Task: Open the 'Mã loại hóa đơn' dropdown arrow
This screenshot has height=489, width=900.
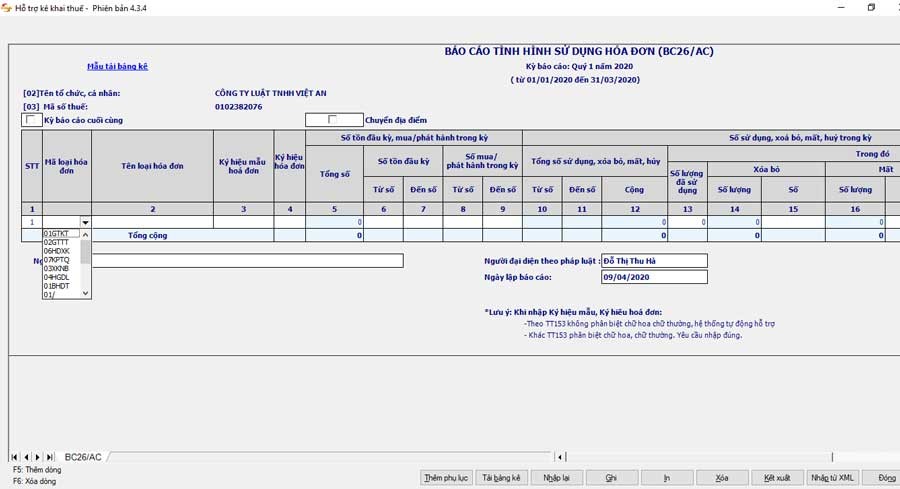Action: pos(85,222)
